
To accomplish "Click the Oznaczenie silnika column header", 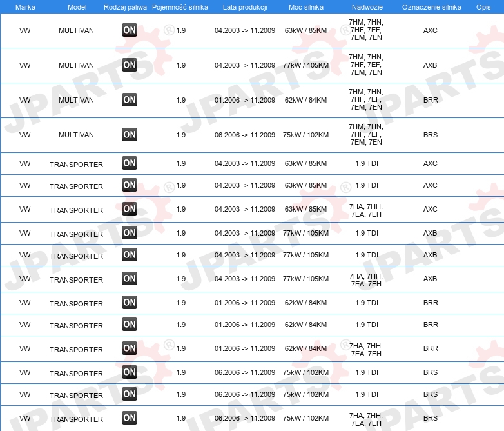I will pos(432,7).
